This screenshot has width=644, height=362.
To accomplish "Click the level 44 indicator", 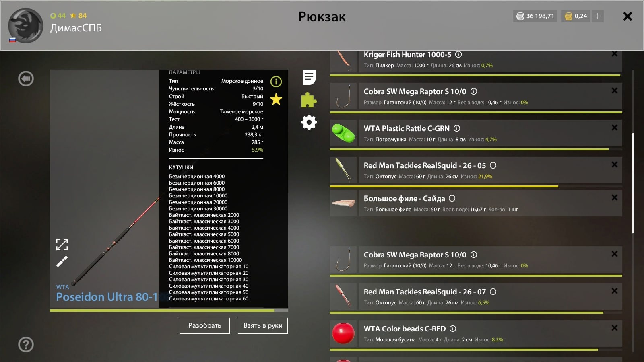I will click(x=58, y=16).
